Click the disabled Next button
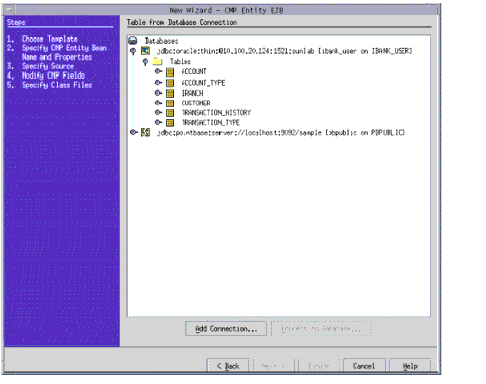The image size is (486, 384). 274,366
